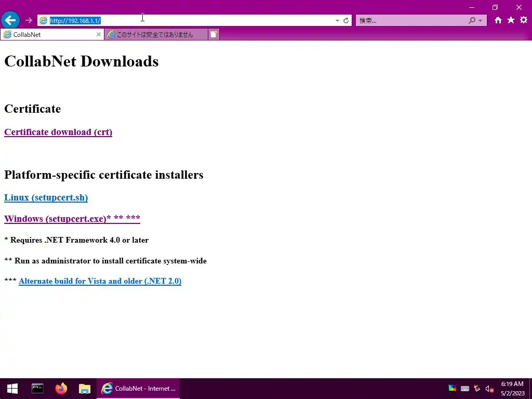Open the Home page icon
The width and height of the screenshot is (532, 399).
click(x=498, y=20)
